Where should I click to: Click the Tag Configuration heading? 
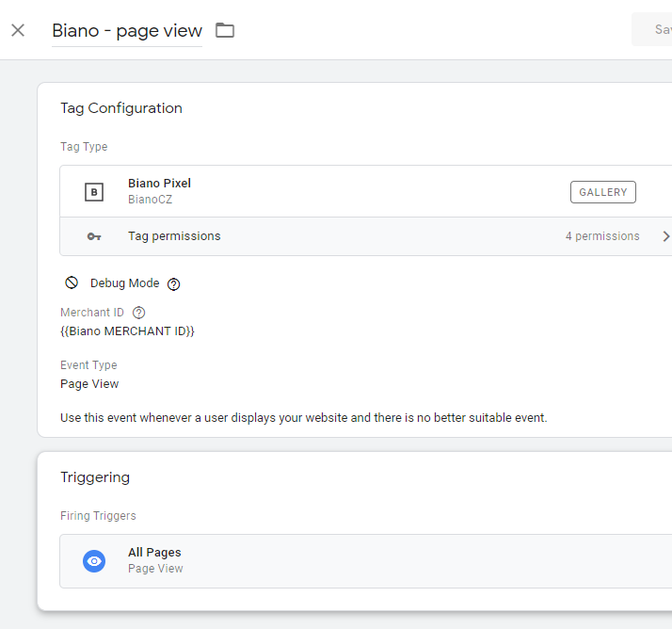tap(121, 108)
